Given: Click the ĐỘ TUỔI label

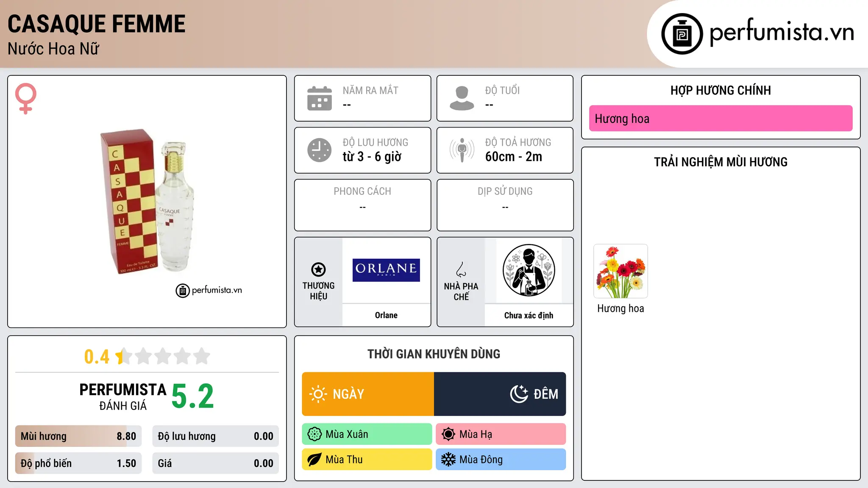Looking at the screenshot, I should (502, 90).
